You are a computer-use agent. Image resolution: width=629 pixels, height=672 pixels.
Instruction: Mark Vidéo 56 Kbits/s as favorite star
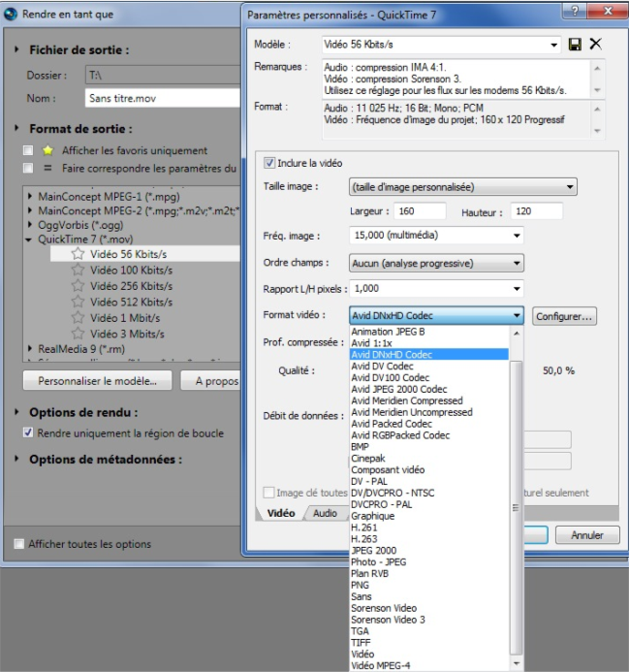[x=78, y=253]
